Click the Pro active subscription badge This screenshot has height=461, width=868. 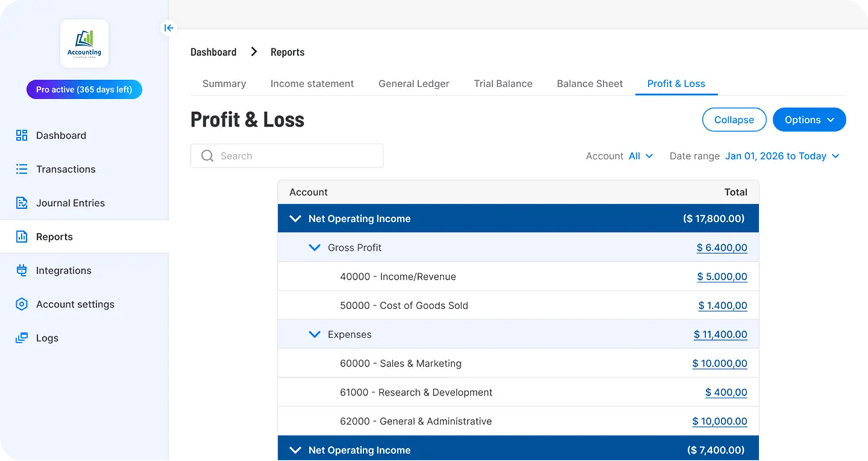(x=84, y=89)
